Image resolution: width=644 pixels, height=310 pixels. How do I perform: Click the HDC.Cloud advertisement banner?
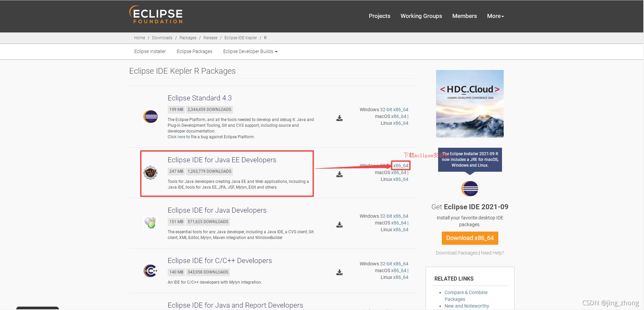470,104
